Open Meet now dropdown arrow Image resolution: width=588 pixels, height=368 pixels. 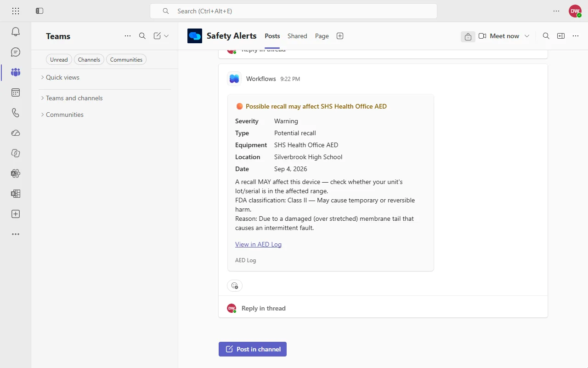[x=527, y=36]
